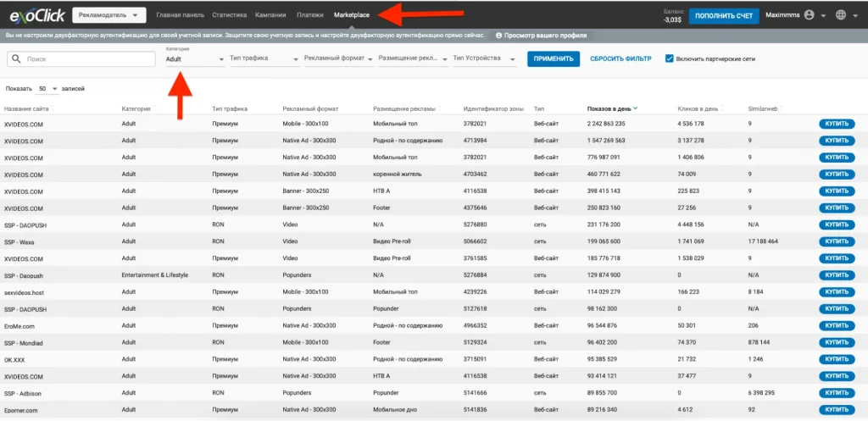This screenshot has width=868, height=421.
Task: Expand the language selector arrow
Action: coord(856,16)
